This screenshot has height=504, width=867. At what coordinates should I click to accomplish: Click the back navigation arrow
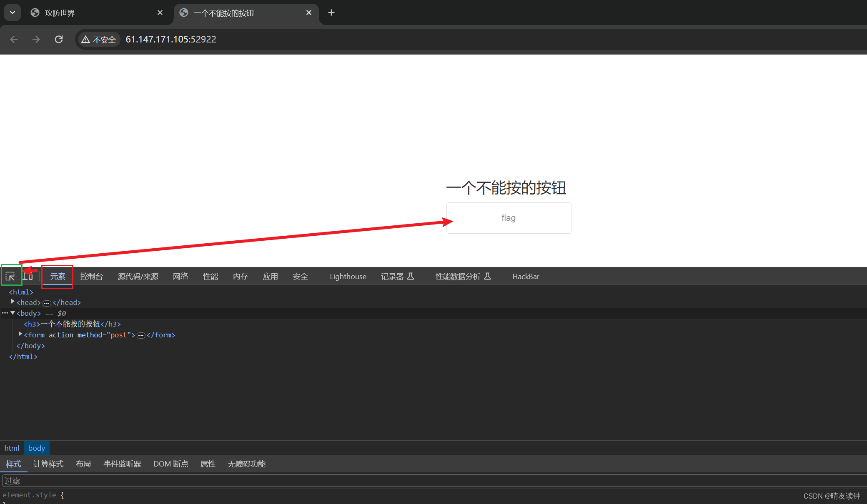coord(14,39)
